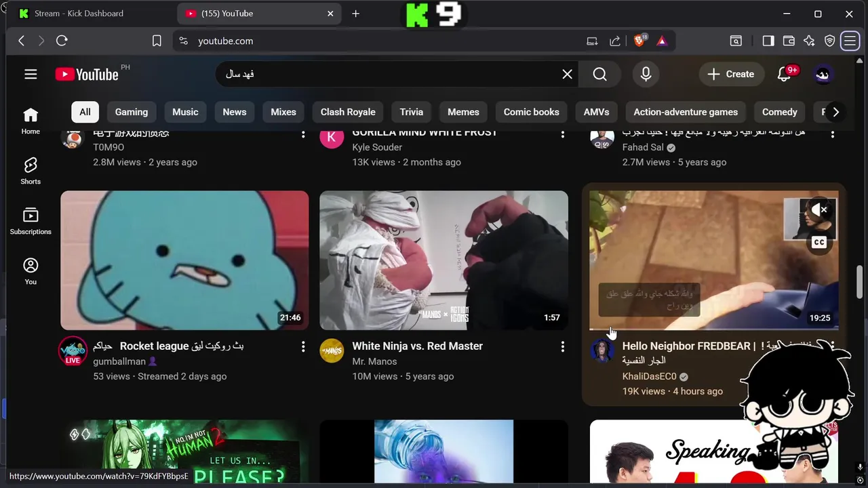868x488 pixels.
Task: Click the YouTube logo
Action: (x=87, y=75)
